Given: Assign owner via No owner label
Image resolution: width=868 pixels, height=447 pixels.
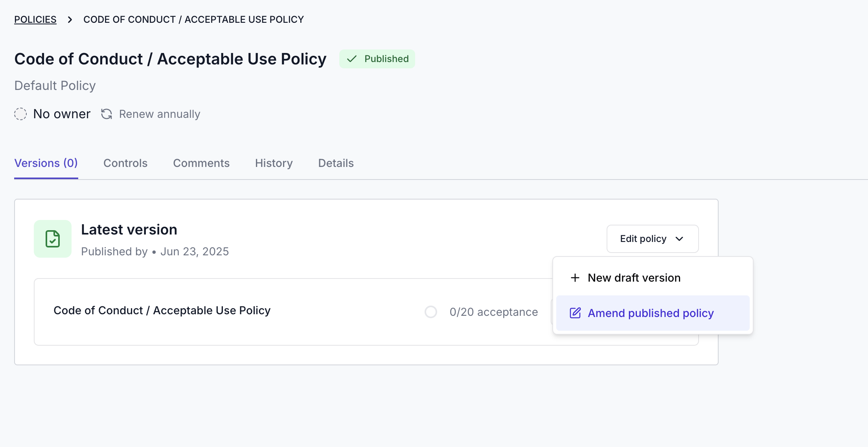Looking at the screenshot, I should click(x=62, y=114).
